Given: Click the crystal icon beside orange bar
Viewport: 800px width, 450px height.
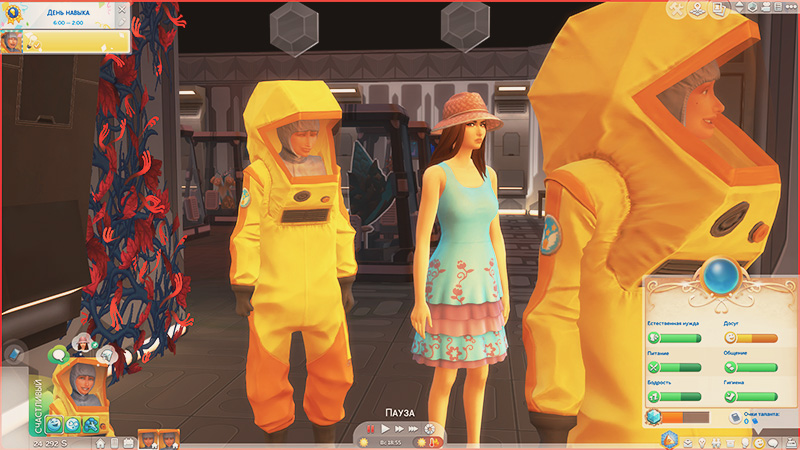Looking at the screenshot, I should click(654, 417).
